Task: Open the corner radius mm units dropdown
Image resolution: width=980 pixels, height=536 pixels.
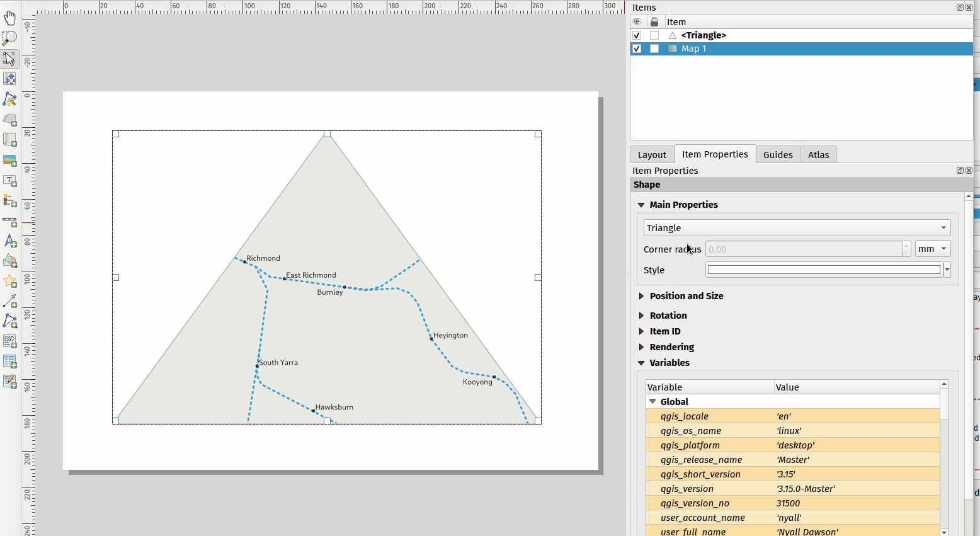Action: click(932, 249)
